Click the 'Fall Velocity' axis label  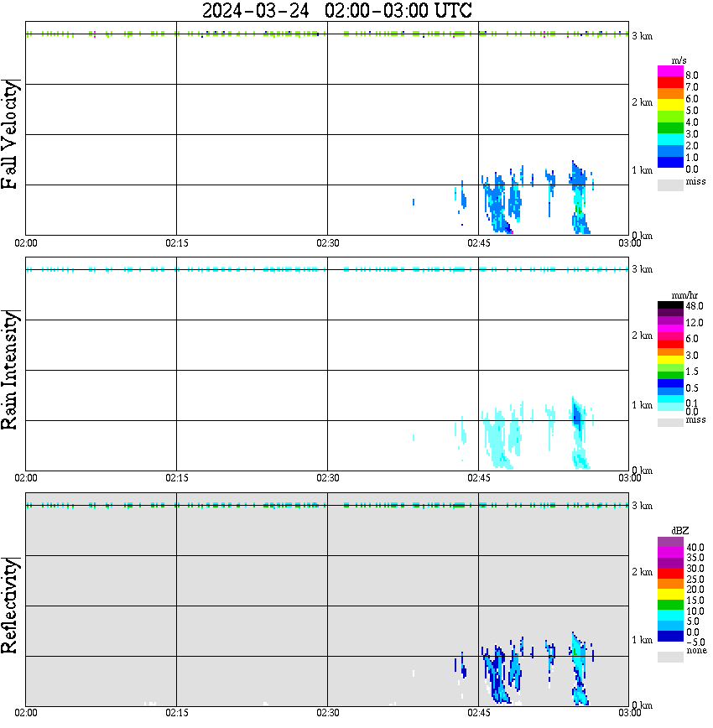click(x=9, y=134)
